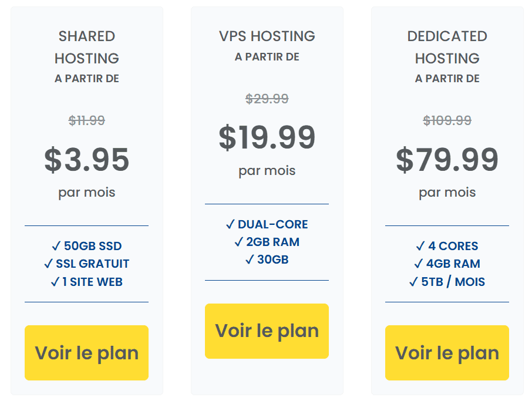The width and height of the screenshot is (532, 401).
Task: Click the checkmark next to 4GB RAM
Action: point(419,264)
